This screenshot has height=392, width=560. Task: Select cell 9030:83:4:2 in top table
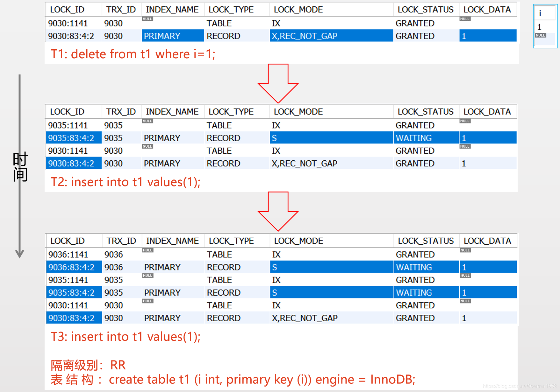(74, 36)
